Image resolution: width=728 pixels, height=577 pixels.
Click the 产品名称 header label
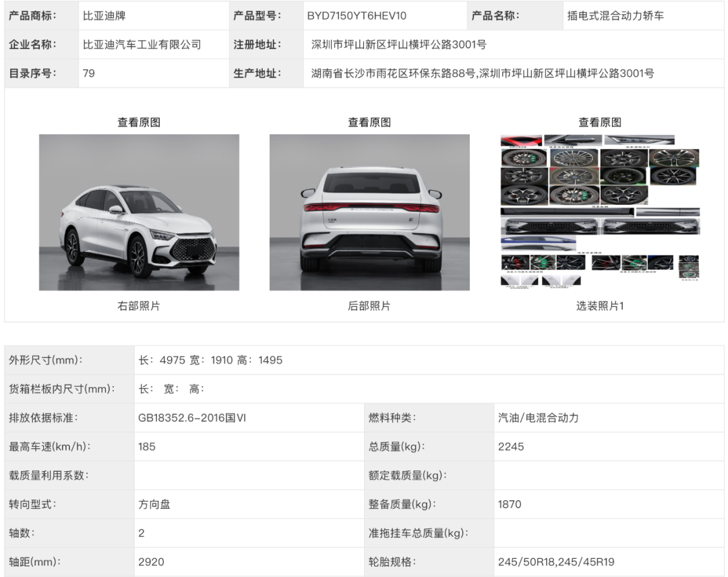(x=495, y=16)
